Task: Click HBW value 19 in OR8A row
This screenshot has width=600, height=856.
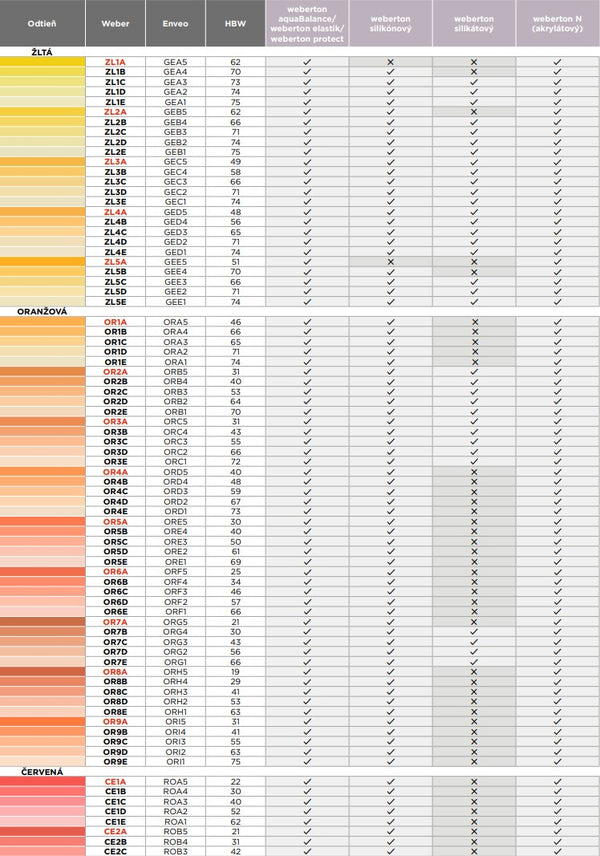Action: 235,672
